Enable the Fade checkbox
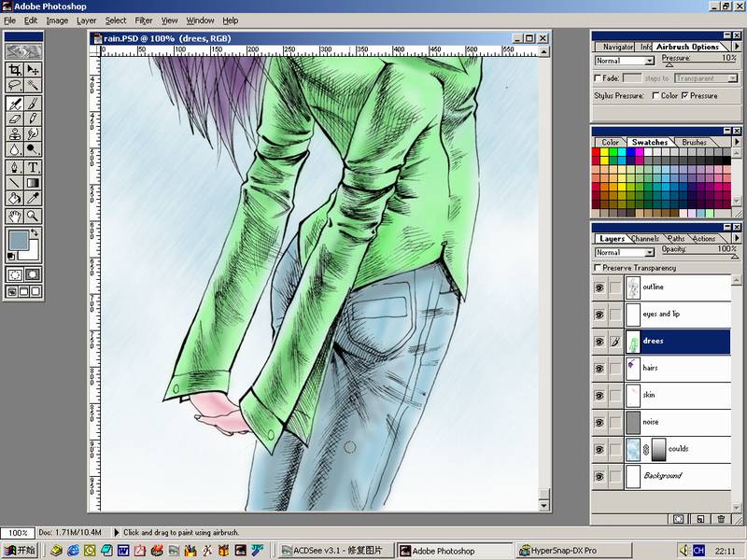Viewport: 747px width, 560px height. [x=598, y=78]
